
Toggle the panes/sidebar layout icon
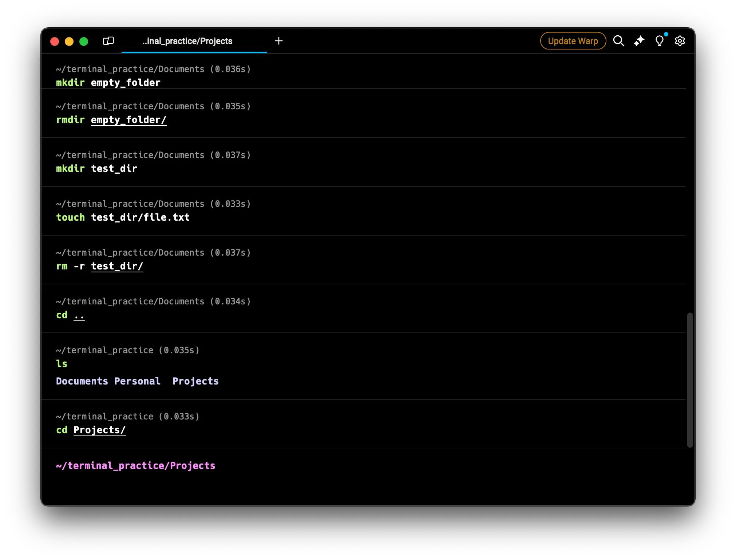coord(108,41)
